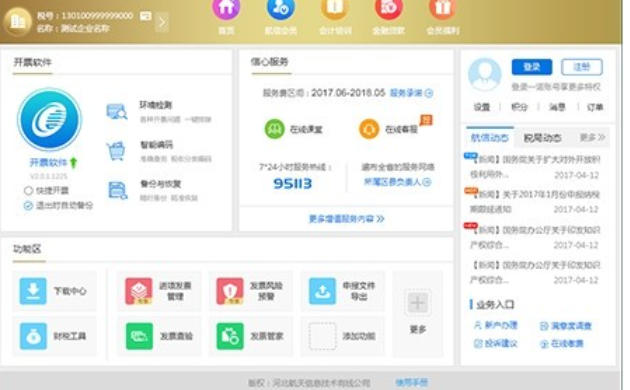The height and width of the screenshot is (390, 630).
Task: Click the 投诉建议 link
Action: 496,343
